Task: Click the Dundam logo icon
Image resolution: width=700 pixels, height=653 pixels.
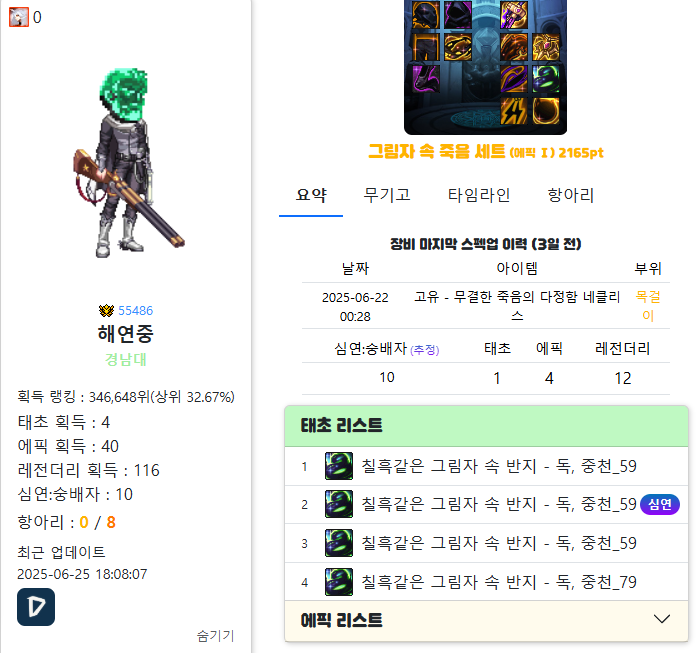Action: point(36,607)
